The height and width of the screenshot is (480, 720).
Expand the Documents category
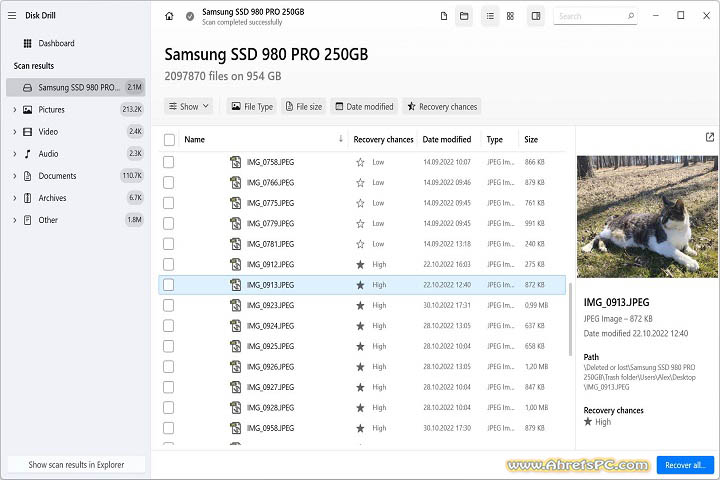tap(14, 176)
